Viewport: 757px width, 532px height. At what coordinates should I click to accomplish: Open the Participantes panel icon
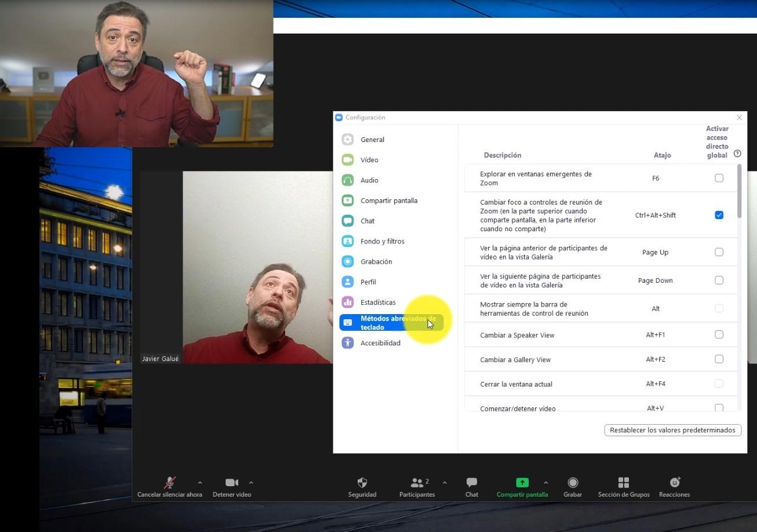pos(417,483)
